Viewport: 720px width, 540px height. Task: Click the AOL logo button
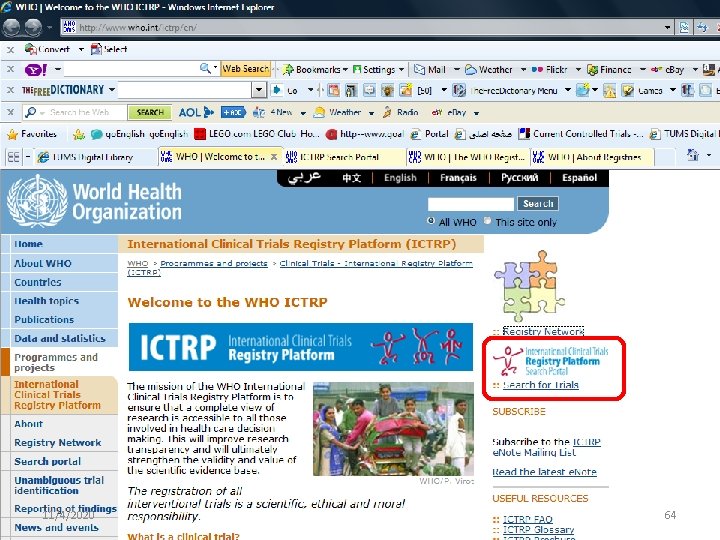196,112
